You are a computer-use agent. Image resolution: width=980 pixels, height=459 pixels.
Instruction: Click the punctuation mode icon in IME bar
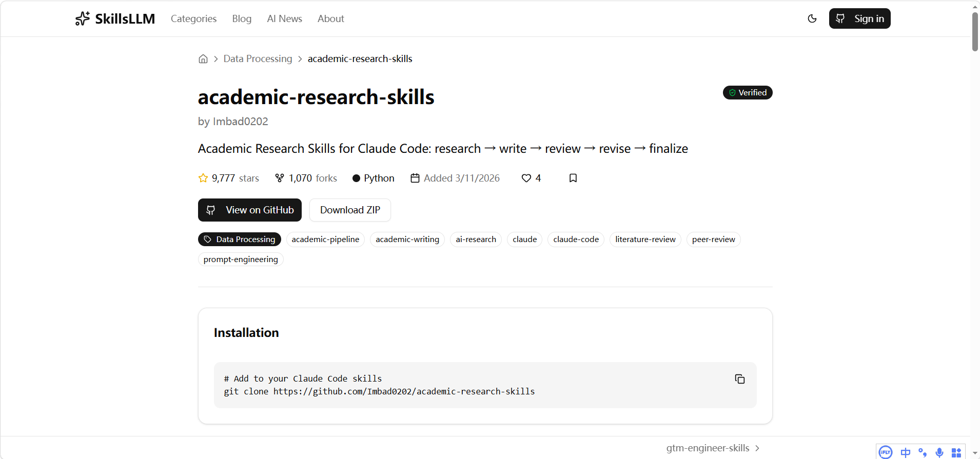923,452
